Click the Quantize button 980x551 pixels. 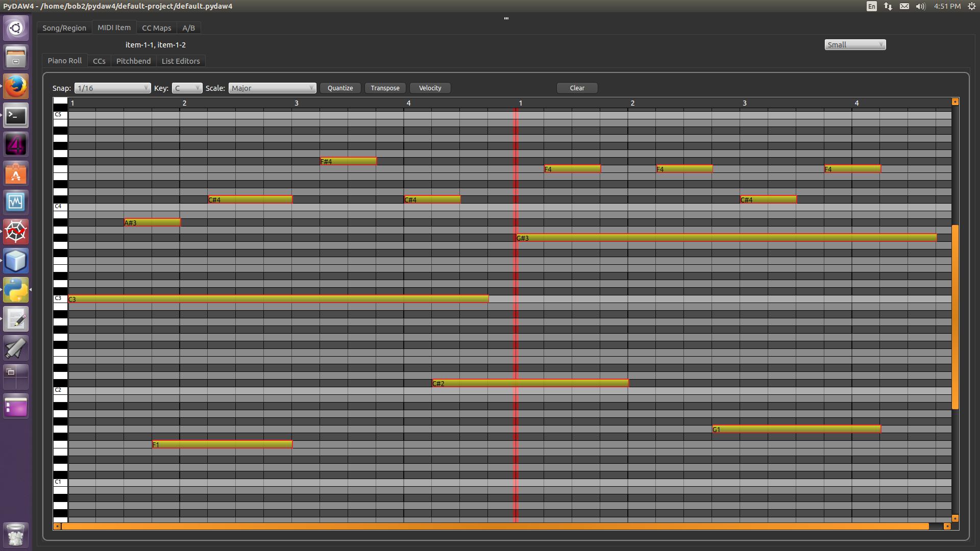(x=340, y=88)
